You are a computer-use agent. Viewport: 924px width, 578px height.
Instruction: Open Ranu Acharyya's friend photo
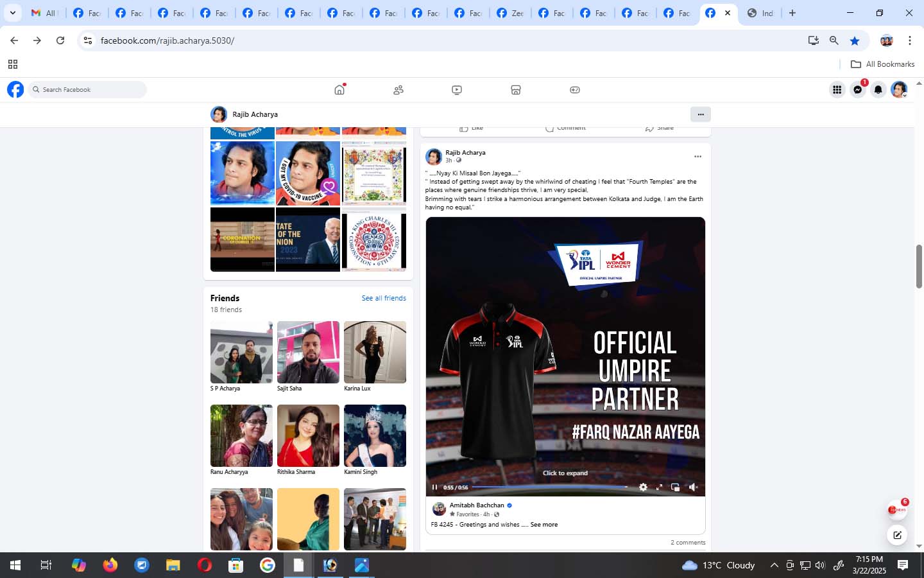241,436
